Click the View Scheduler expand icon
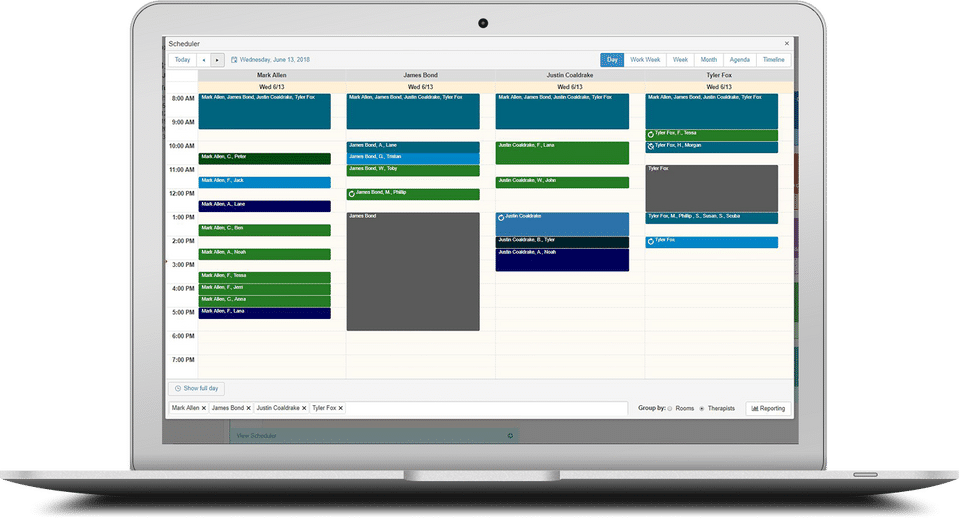960x518 pixels. click(510, 436)
